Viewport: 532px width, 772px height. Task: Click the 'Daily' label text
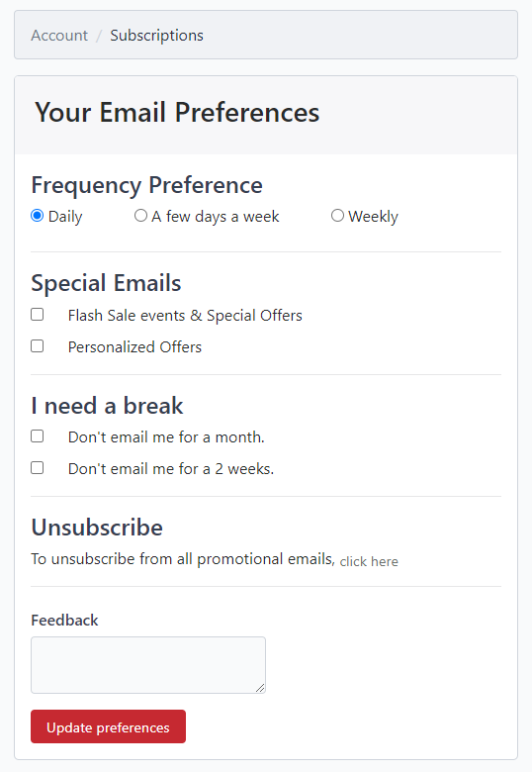click(x=65, y=217)
